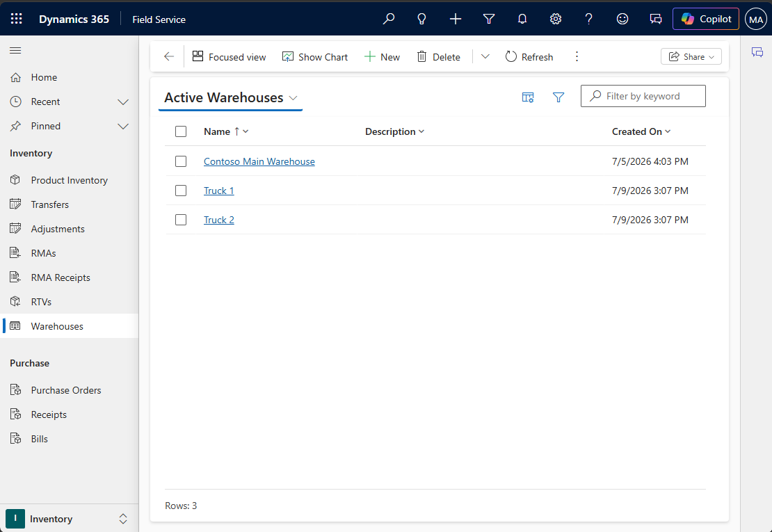
Task: Open the Truck 2 record
Action: pyautogui.click(x=218, y=220)
